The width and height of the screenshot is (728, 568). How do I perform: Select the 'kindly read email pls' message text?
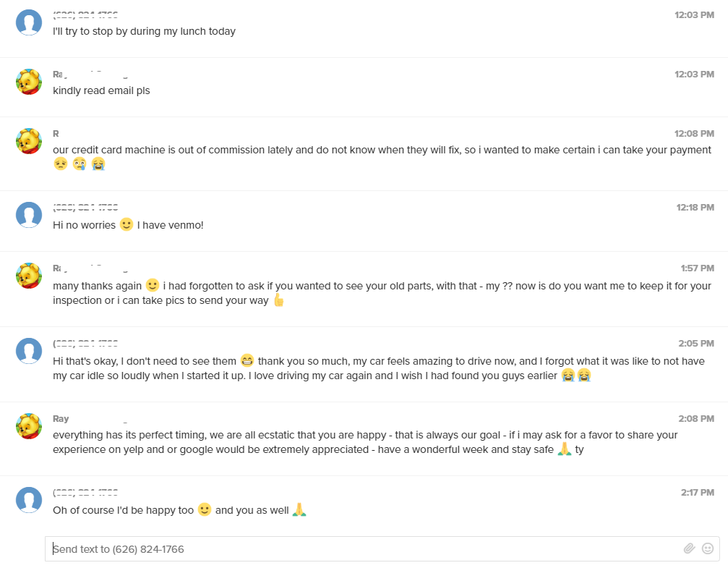point(101,90)
